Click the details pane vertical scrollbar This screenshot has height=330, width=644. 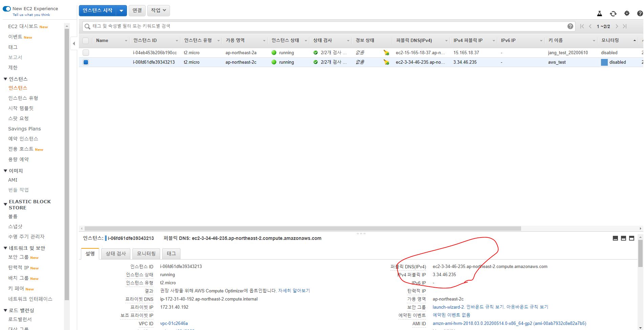coord(640,253)
